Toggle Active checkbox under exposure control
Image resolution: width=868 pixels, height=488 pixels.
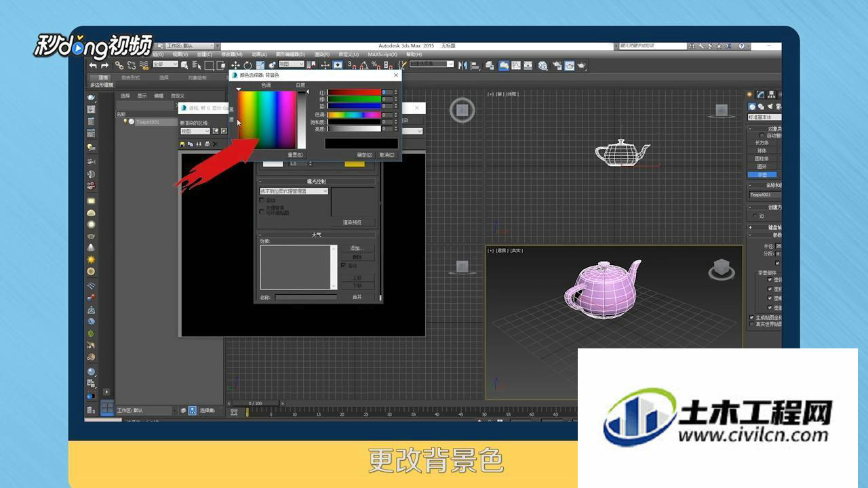[x=262, y=200]
